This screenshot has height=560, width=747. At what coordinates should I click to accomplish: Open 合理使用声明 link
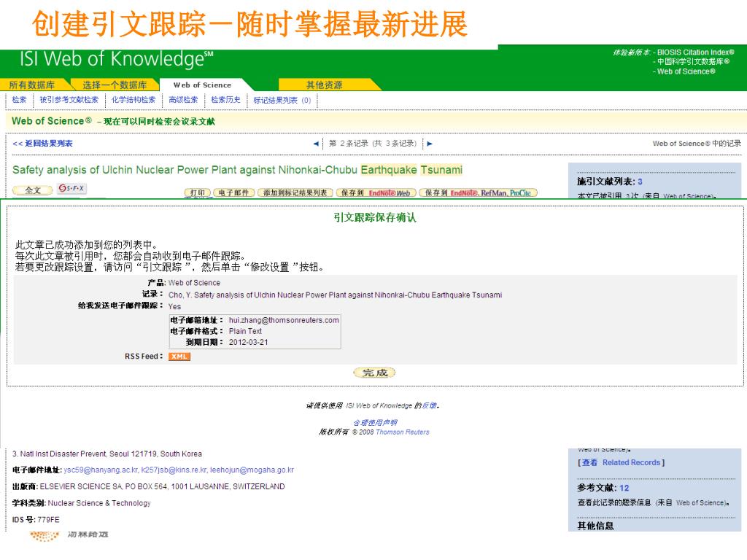click(x=375, y=422)
